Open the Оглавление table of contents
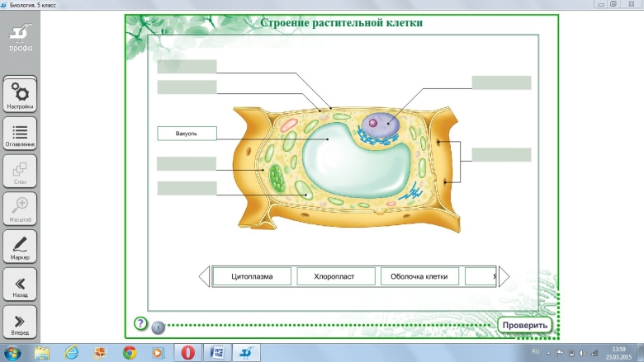 pos(20,134)
